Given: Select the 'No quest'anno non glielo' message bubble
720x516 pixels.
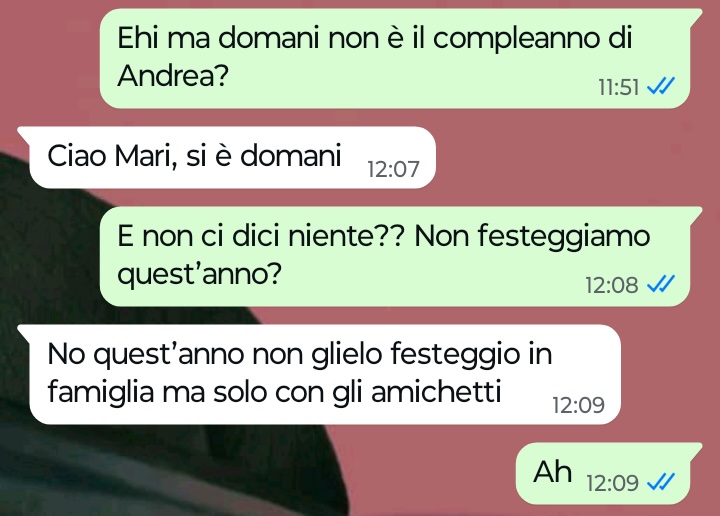Looking at the screenshot, I should click(x=319, y=374).
